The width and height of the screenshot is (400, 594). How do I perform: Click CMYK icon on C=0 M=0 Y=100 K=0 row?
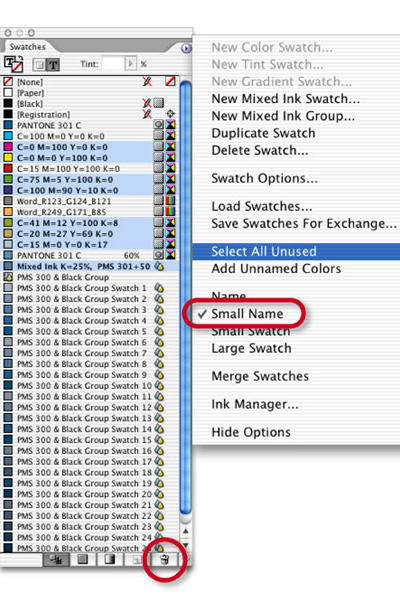[170, 157]
